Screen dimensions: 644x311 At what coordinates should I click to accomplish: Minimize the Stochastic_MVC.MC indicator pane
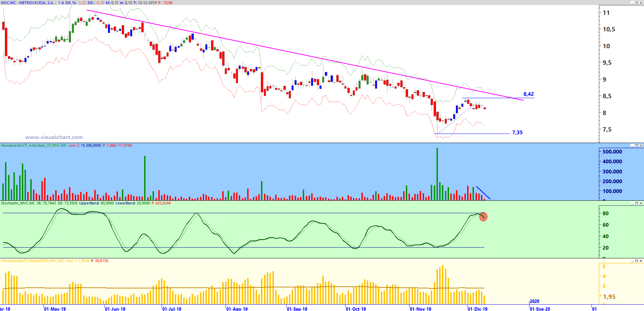pyautogui.click(x=633, y=203)
